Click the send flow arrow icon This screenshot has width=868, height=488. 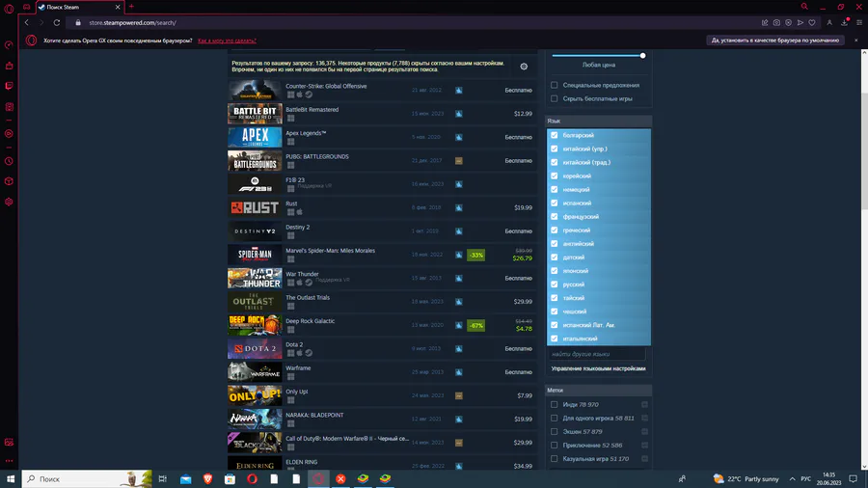(800, 23)
